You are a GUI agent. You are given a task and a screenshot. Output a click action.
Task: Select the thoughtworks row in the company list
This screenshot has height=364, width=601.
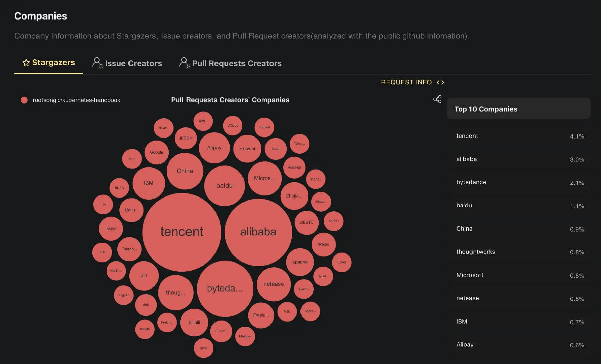pyautogui.click(x=519, y=252)
